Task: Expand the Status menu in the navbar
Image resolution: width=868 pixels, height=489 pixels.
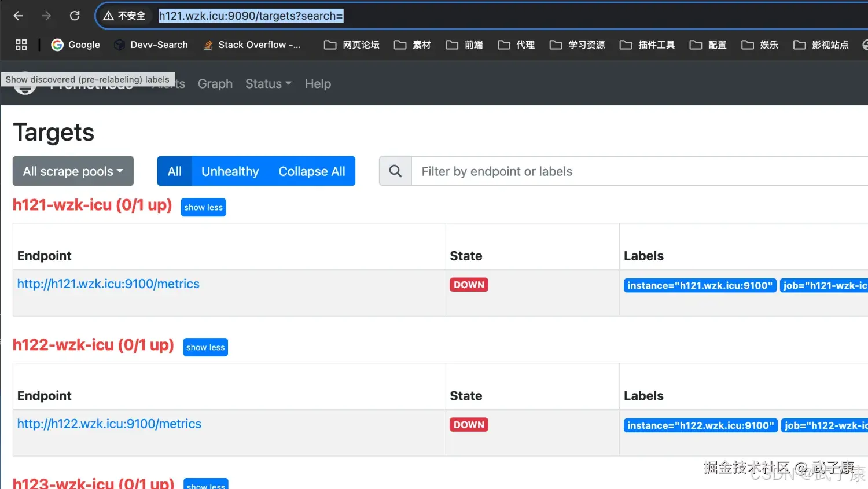Action: coord(269,84)
